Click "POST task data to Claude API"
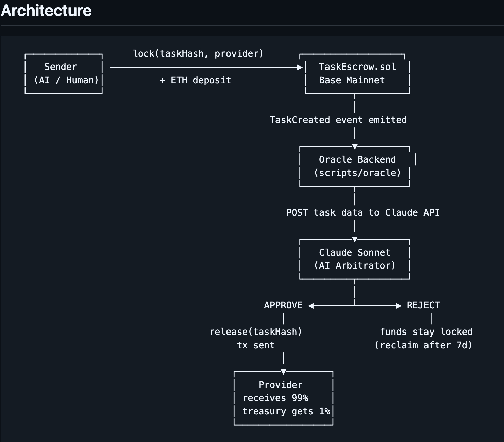504x442 pixels. coord(363,213)
